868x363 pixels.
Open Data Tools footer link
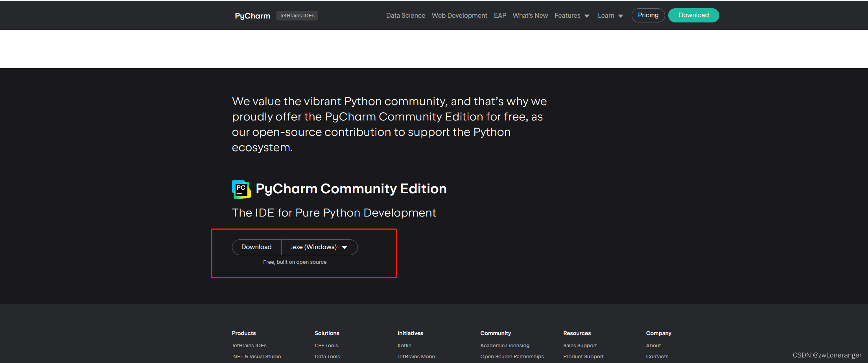tap(327, 357)
